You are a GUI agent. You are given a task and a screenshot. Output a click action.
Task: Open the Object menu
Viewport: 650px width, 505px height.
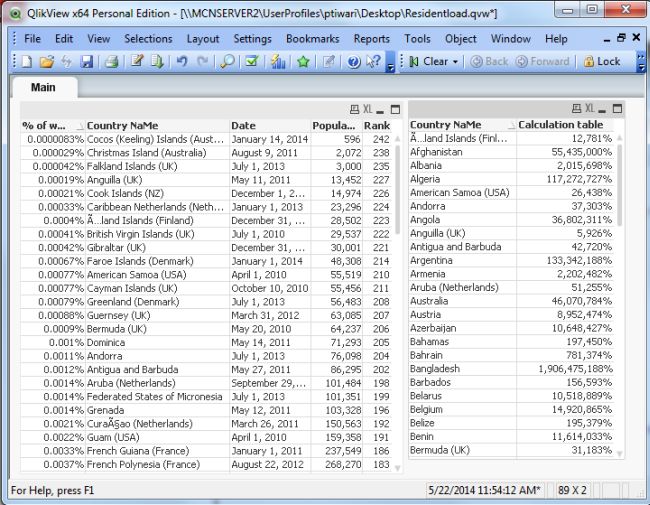pyautogui.click(x=461, y=39)
